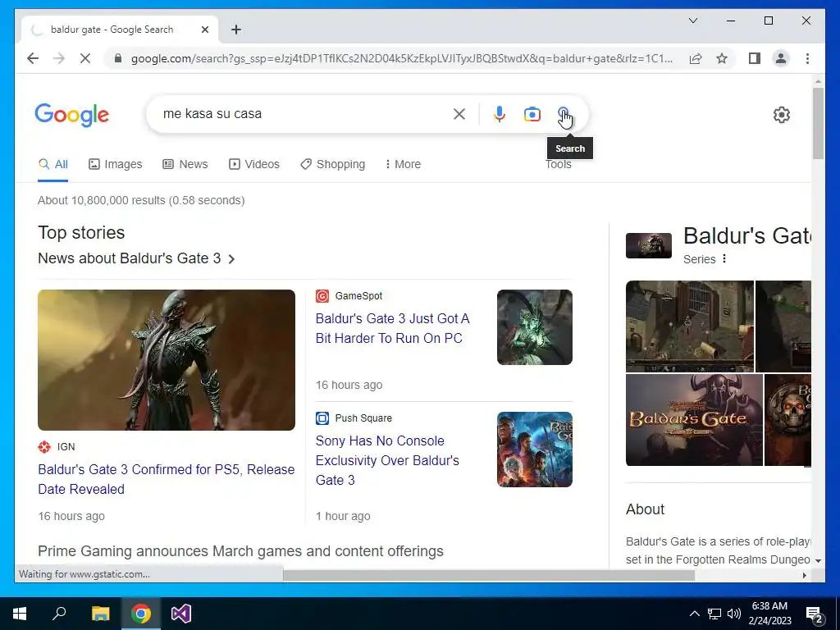The height and width of the screenshot is (630, 840).
Task: Click GameSpot article thumbnail image
Action: pos(535,327)
